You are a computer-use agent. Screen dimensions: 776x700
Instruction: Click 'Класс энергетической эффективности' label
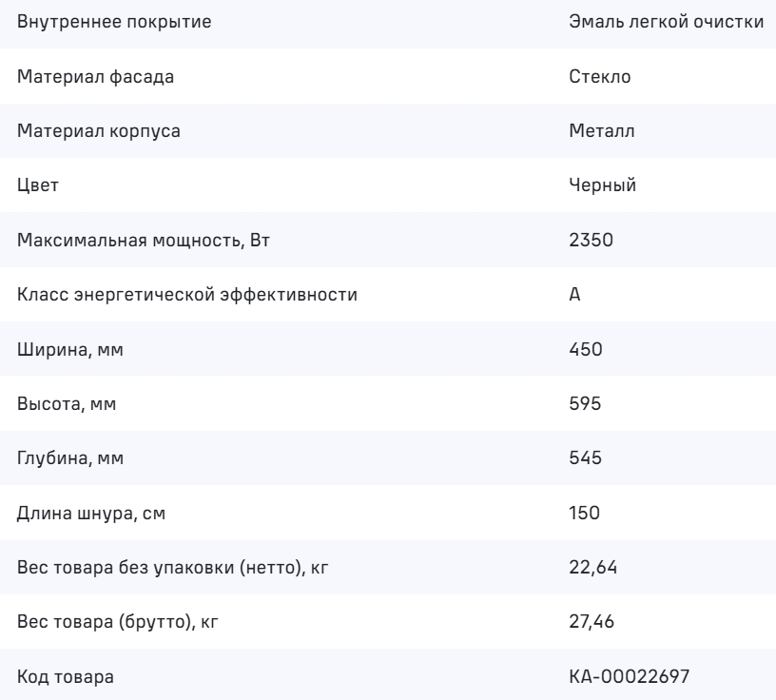click(188, 295)
